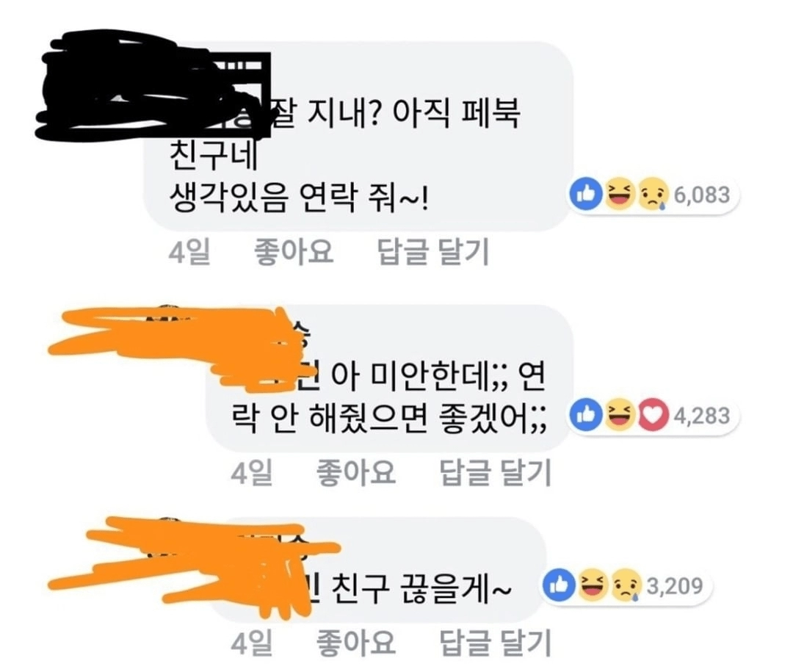Image resolution: width=793 pixels, height=672 pixels.
Task: Click the comment text '친구 끊을게~'
Action: [421, 589]
